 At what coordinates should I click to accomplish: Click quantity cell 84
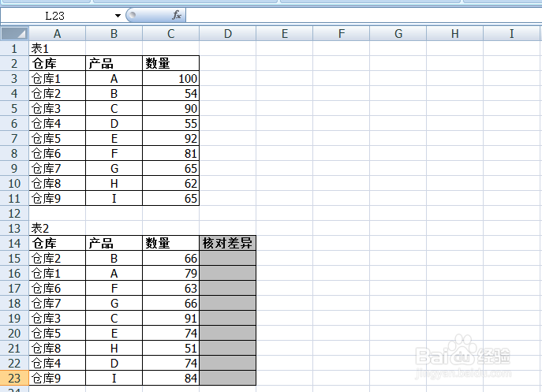pos(170,378)
